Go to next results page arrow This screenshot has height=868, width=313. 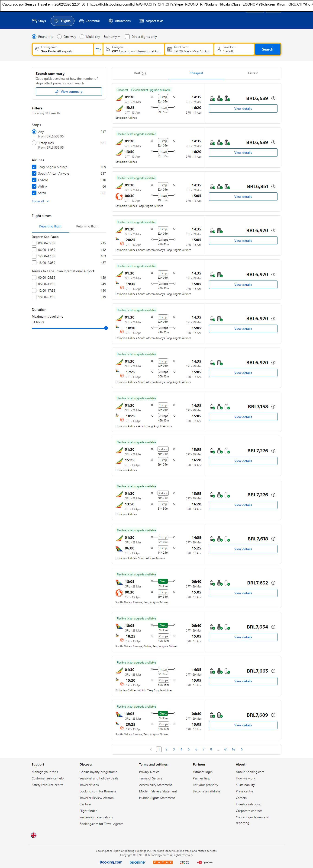point(242,749)
